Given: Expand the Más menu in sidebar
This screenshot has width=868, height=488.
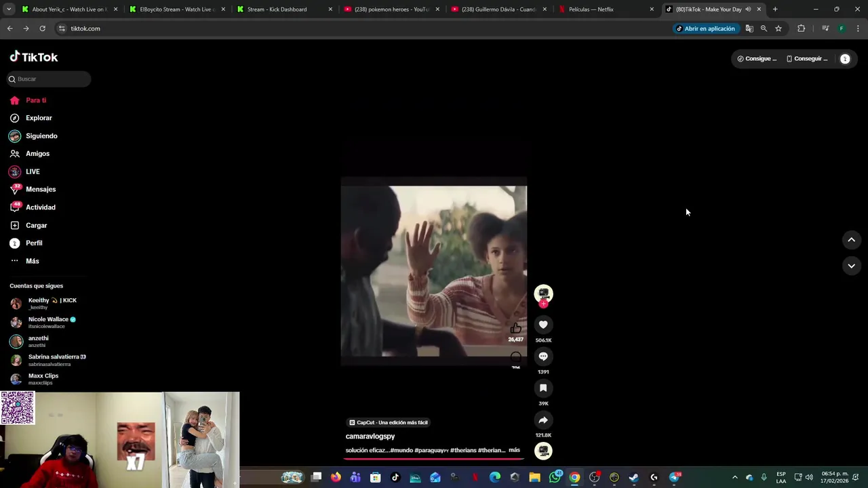Looking at the screenshot, I should pyautogui.click(x=32, y=261).
